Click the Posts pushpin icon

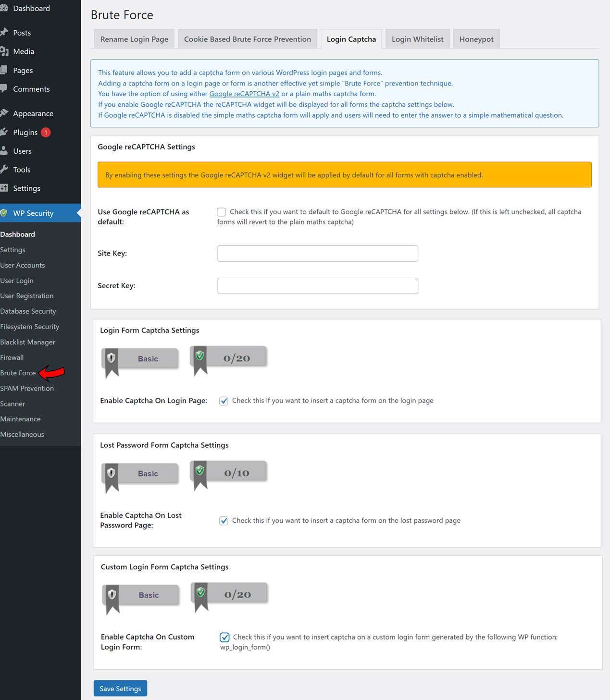pyautogui.click(x=4, y=32)
